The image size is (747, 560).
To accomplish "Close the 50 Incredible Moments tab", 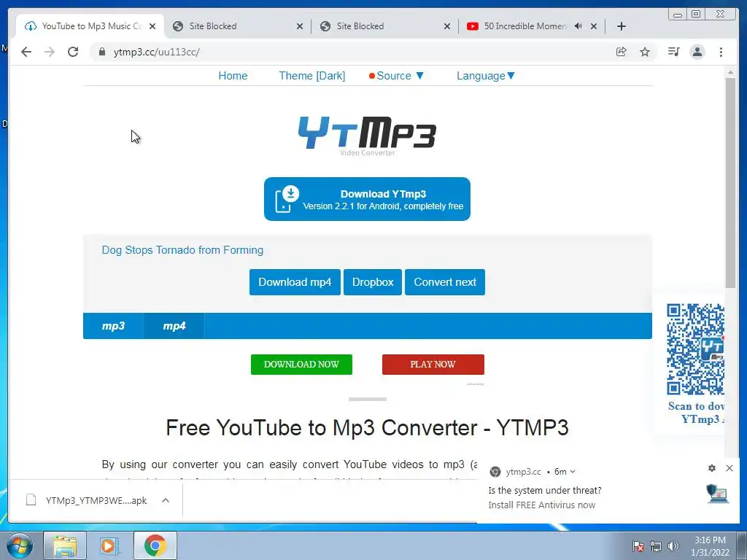I will coord(594,26).
